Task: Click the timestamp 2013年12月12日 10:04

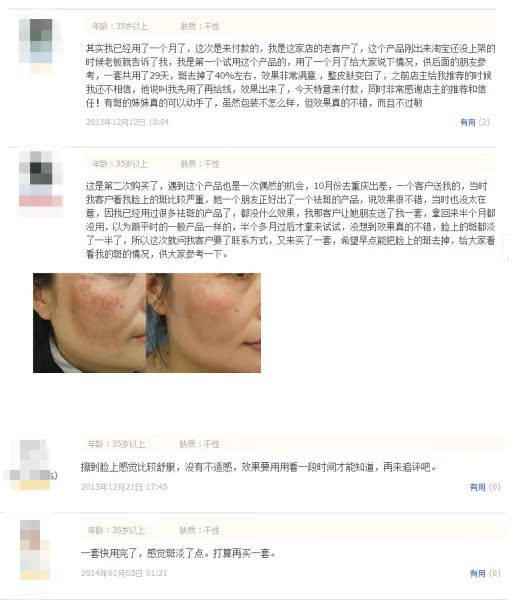Action: 127,122
